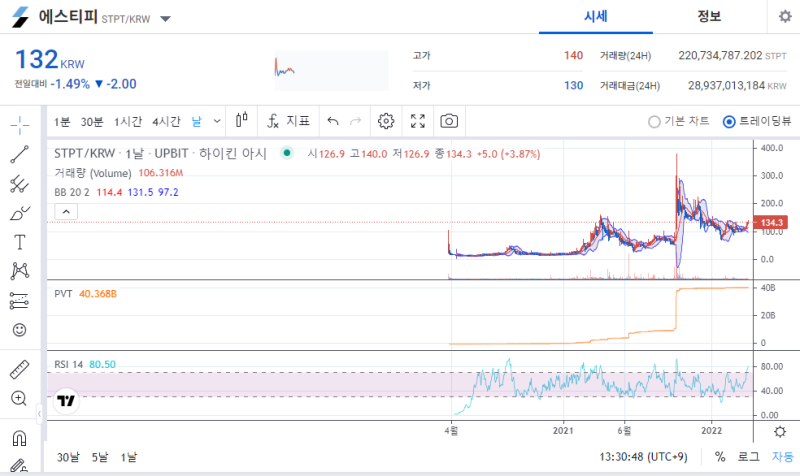
Task: Select the XABCD pattern tool
Action: [x=19, y=271]
